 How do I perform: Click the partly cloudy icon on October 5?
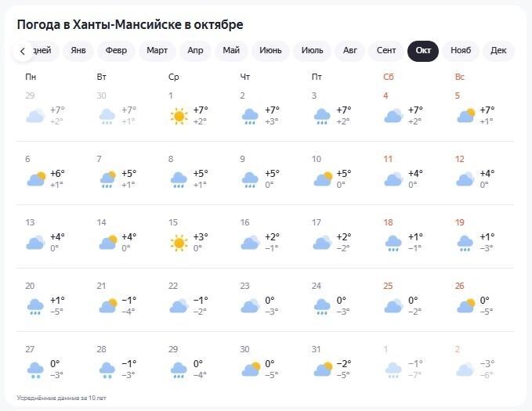466,117
